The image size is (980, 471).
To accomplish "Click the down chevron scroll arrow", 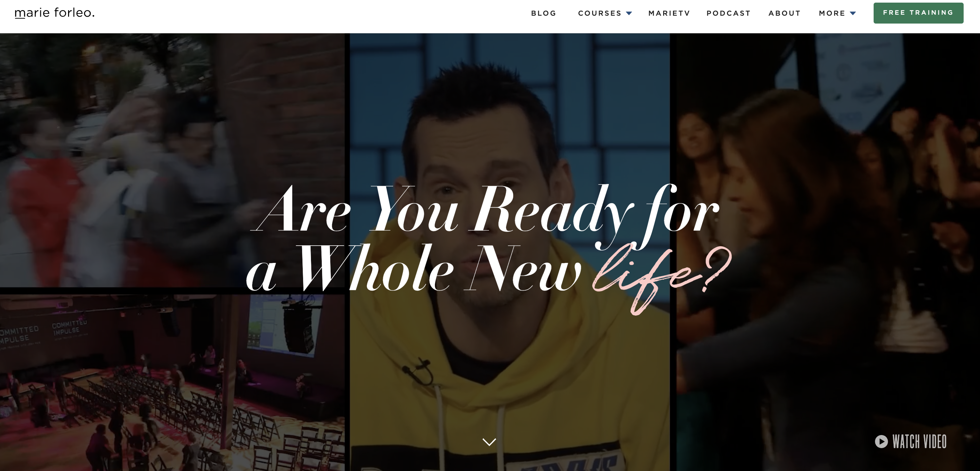I will pos(489,442).
